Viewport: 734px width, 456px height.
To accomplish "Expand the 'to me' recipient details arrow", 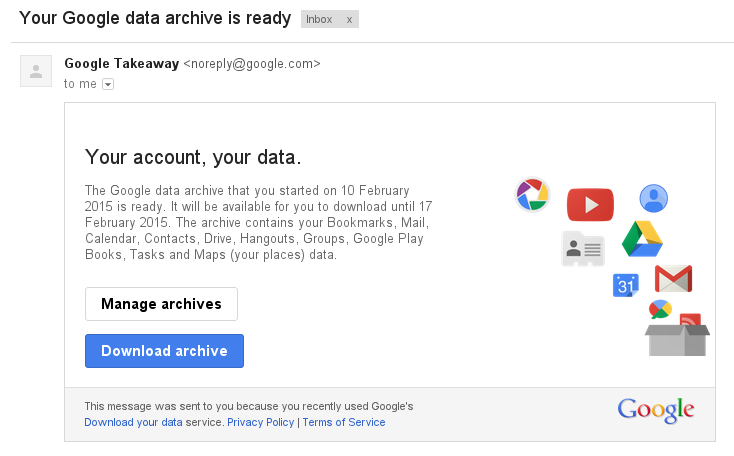I will [x=108, y=84].
